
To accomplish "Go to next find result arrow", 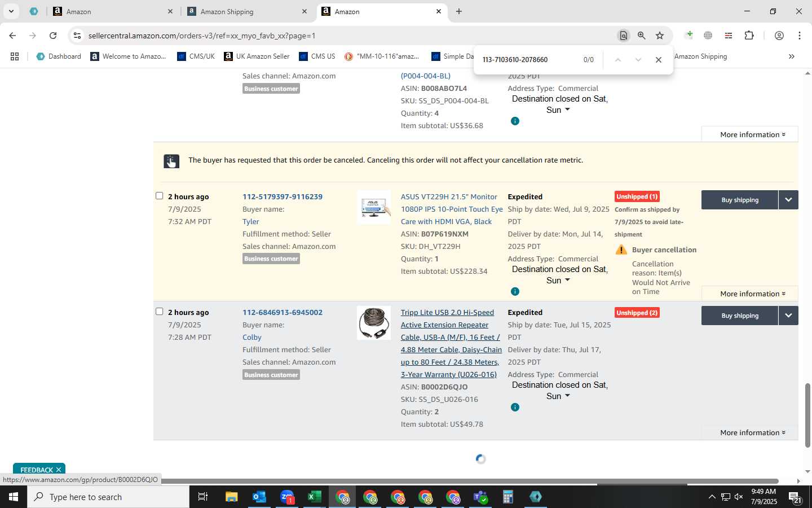I will click(x=638, y=60).
